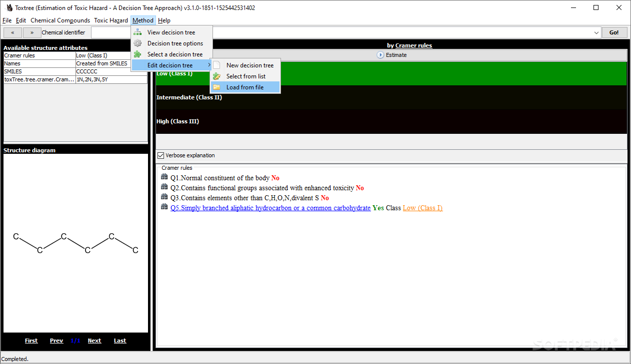The height and width of the screenshot is (364, 631).
Task: Open the Q5 Simply branched aliphatic hydrocarbon link
Action: click(270, 208)
